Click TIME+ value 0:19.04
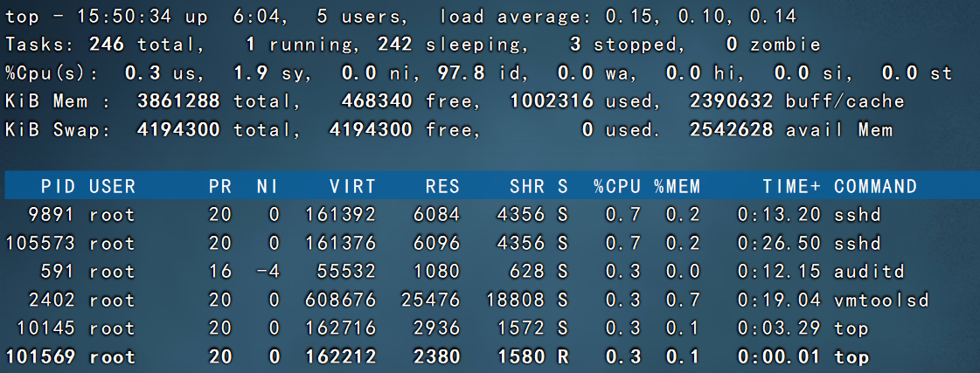 [780, 300]
